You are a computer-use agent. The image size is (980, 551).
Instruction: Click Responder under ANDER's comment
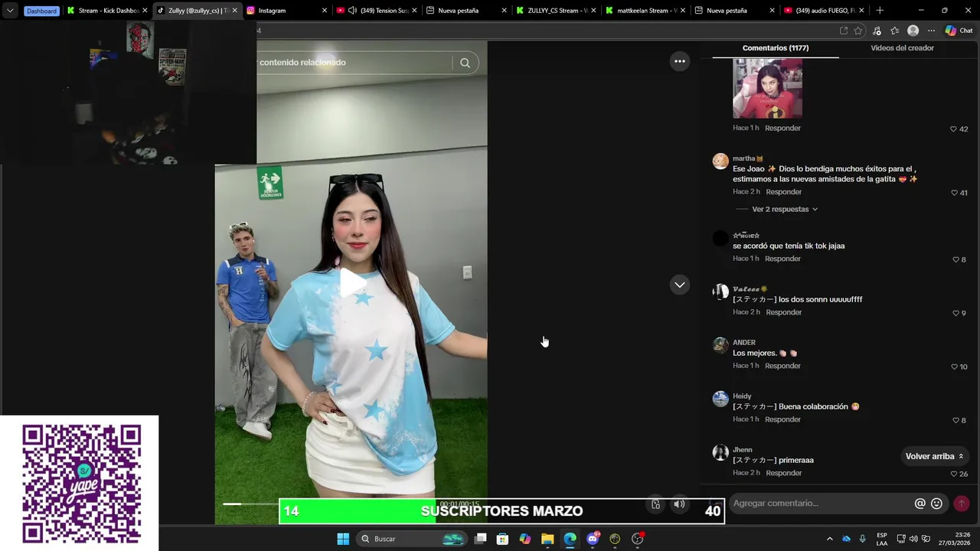click(782, 366)
